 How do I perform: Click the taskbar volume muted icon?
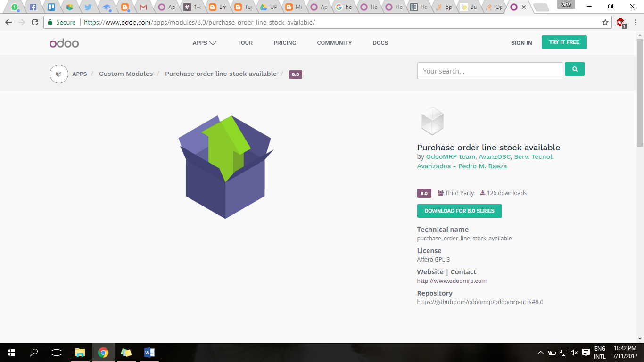coord(574,353)
